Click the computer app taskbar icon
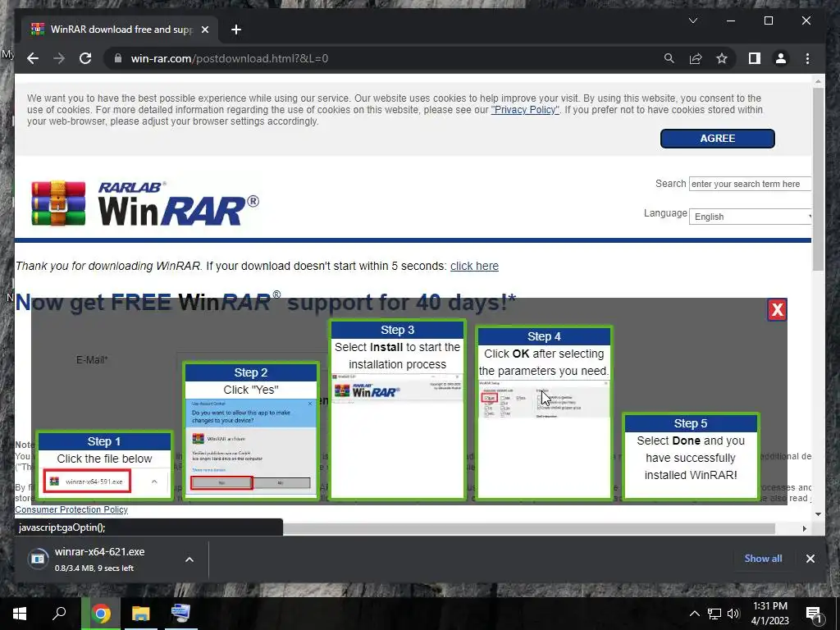This screenshot has height=630, width=840. 180,614
